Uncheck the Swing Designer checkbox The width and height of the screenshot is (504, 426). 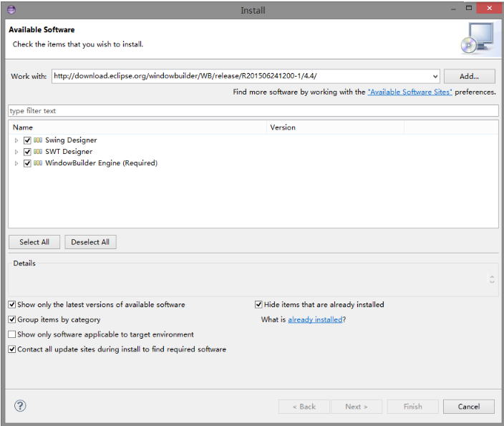click(x=27, y=140)
